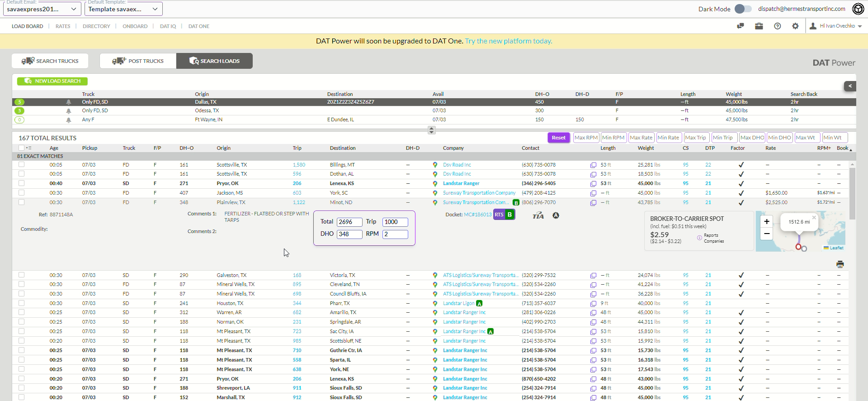This screenshot has width=868, height=401.
Task: Click the RPM input field showing 2
Action: coord(395,234)
